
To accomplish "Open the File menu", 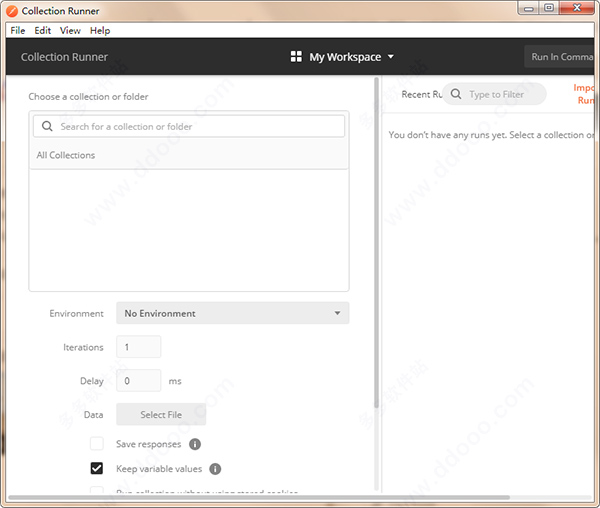I will coord(18,31).
